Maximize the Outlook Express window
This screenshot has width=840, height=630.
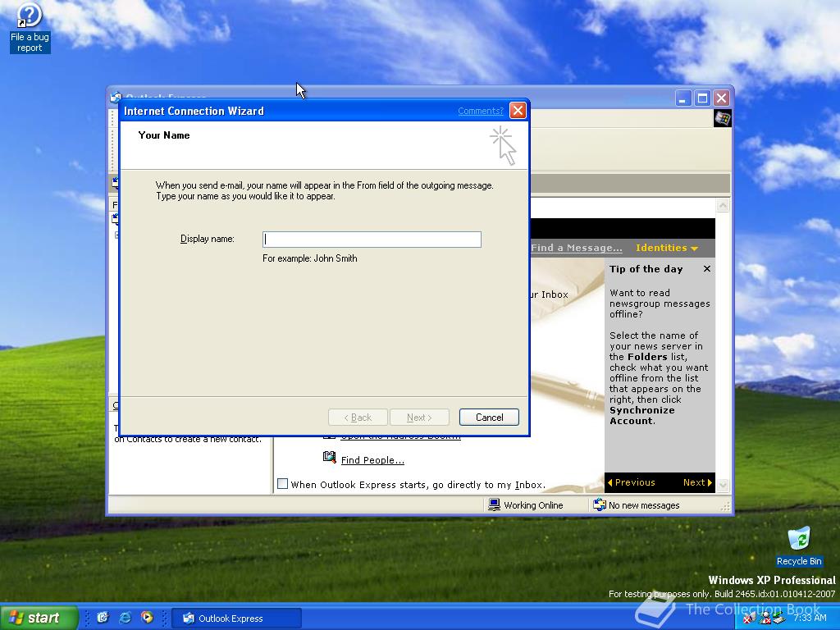(x=702, y=98)
